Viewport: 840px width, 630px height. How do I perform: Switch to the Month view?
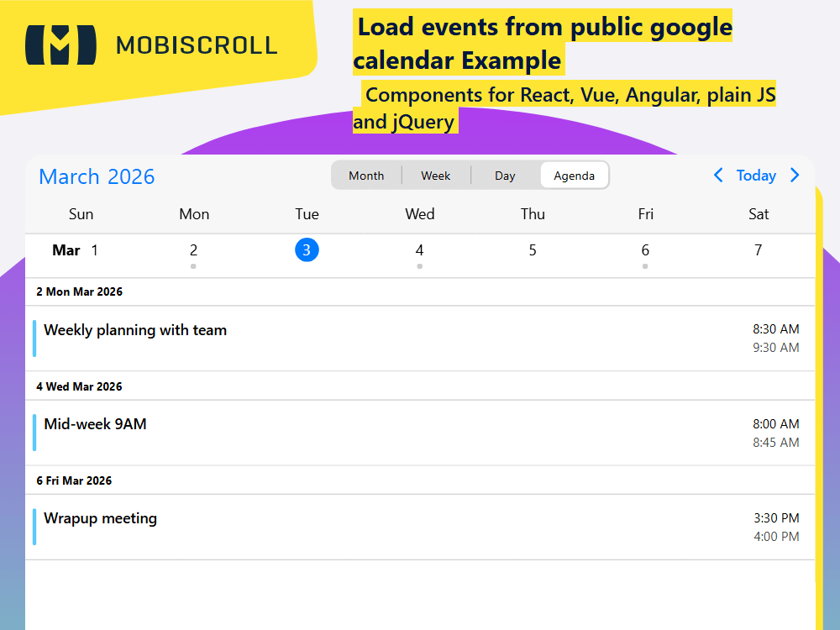366,175
